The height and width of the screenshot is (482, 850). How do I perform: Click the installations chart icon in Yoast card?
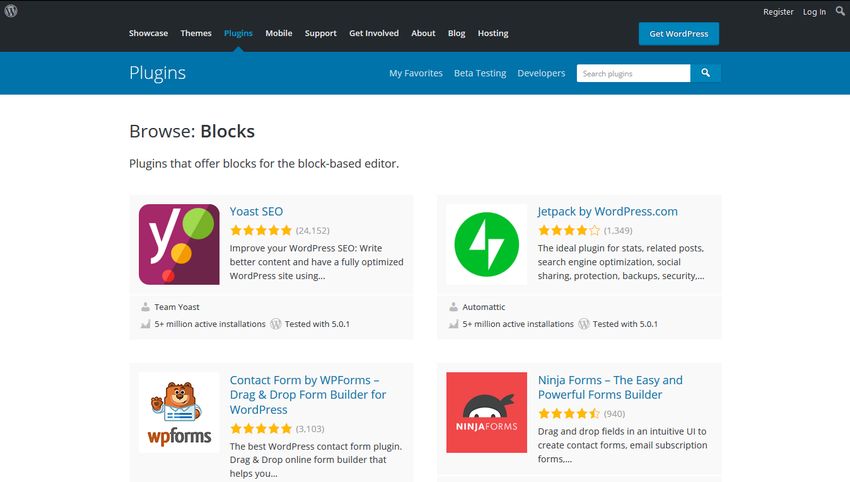tap(145, 324)
